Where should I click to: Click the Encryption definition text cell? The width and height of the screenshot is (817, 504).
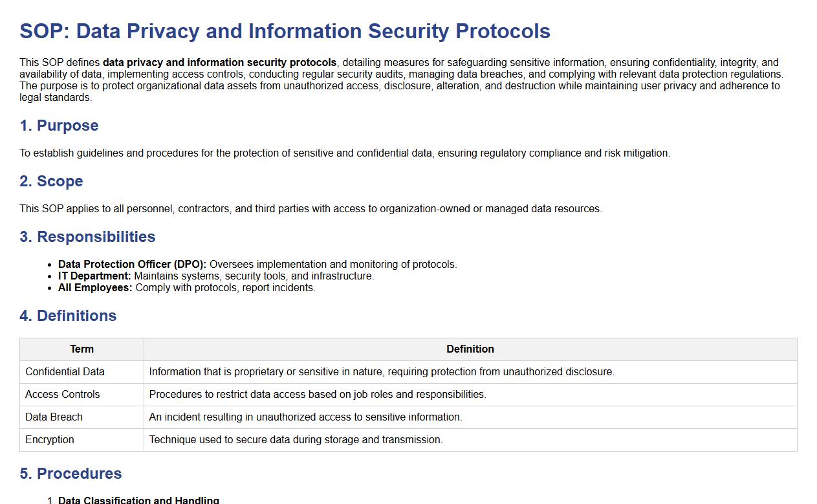(296, 440)
